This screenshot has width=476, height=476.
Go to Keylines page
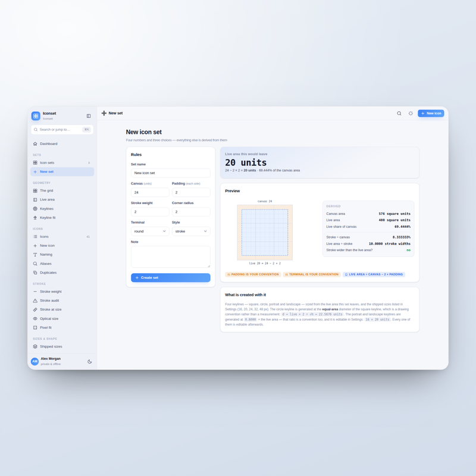pyautogui.click(x=62, y=209)
